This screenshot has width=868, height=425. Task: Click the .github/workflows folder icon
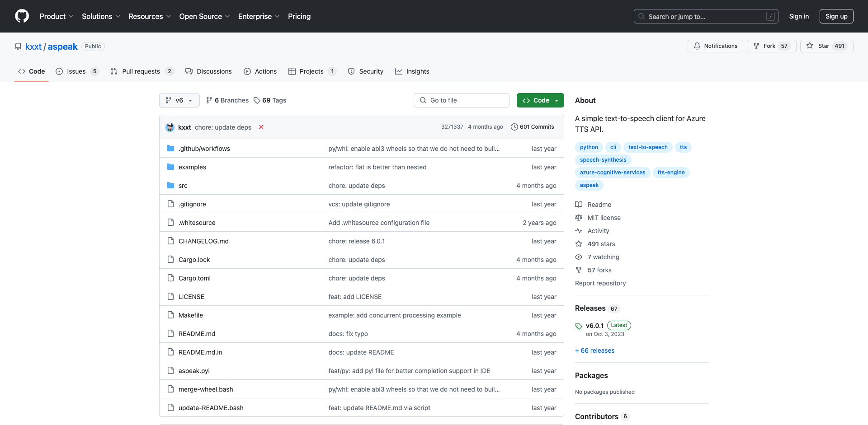(x=170, y=149)
